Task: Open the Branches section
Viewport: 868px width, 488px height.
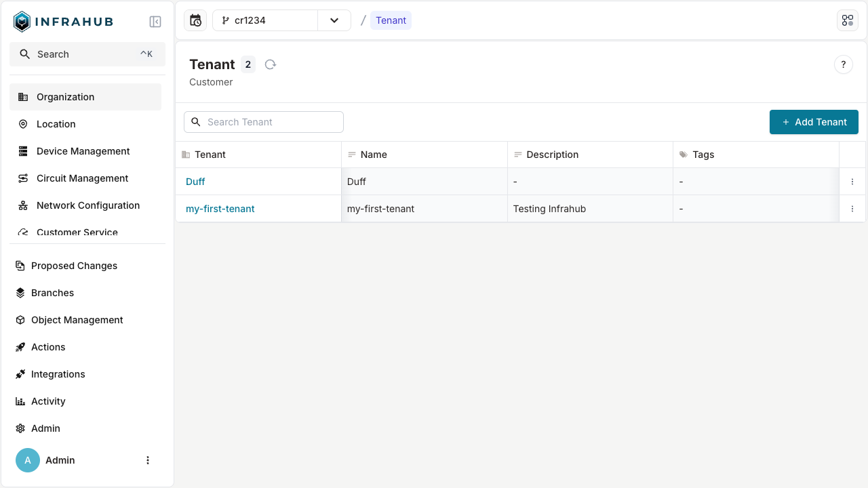Action: [52, 293]
